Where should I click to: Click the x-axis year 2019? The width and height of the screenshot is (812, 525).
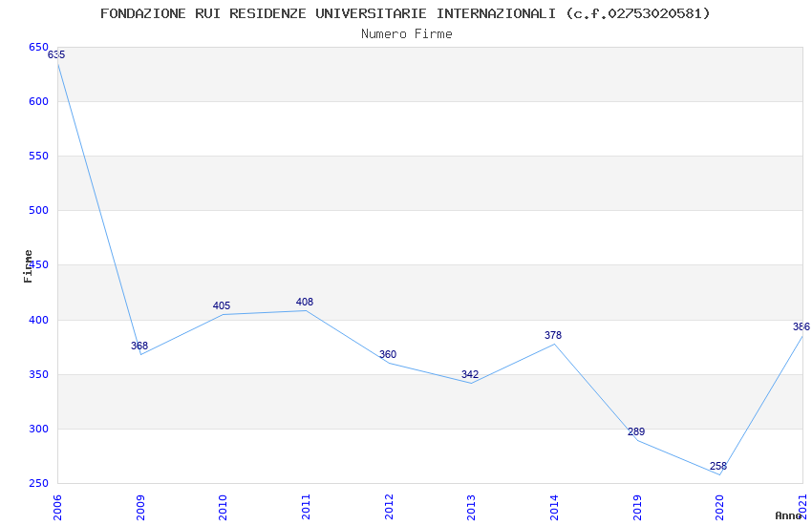(637, 508)
